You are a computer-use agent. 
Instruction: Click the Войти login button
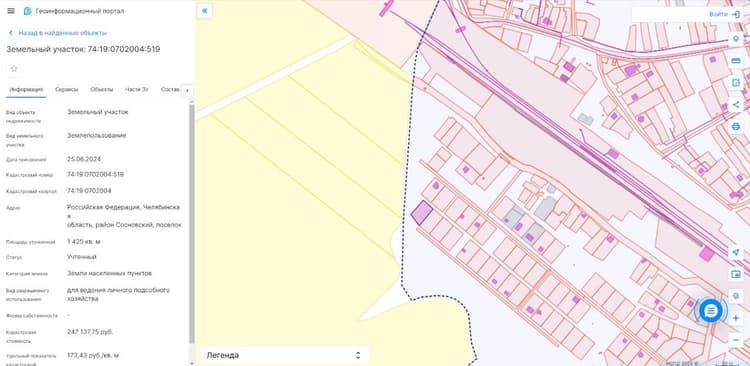(724, 14)
